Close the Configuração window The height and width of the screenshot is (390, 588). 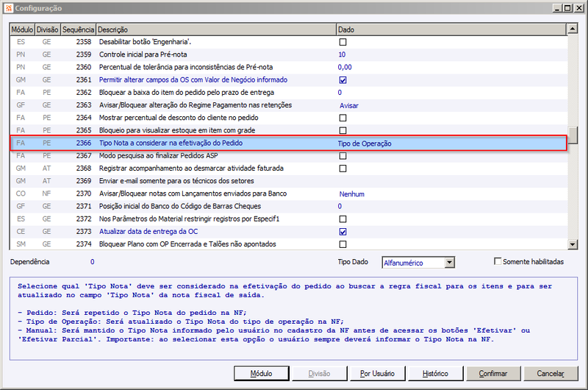tap(579, 8)
